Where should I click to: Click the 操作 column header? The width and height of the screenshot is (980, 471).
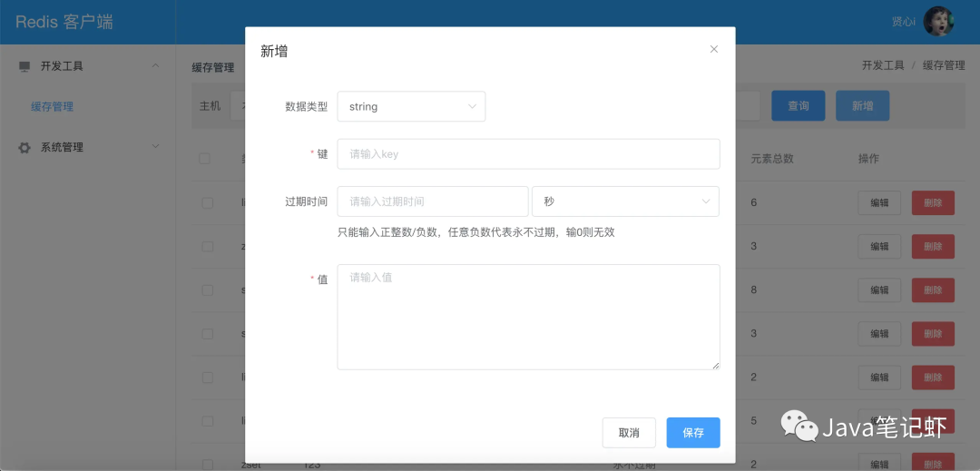click(x=868, y=159)
